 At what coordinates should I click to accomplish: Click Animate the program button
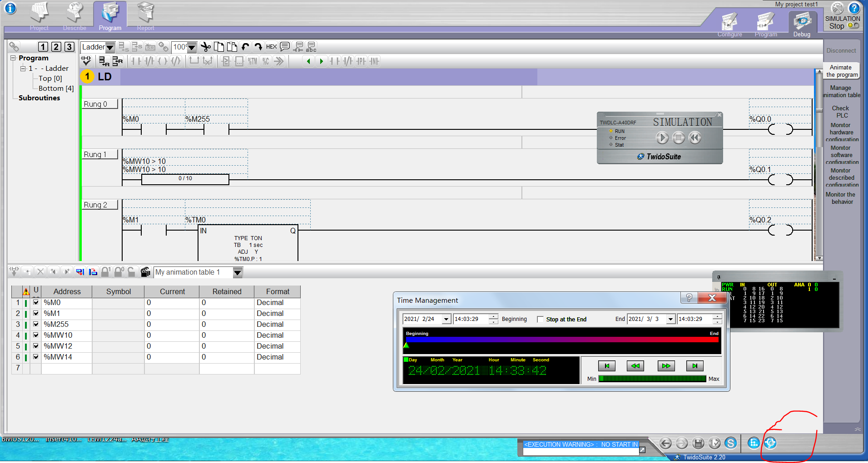click(842, 71)
